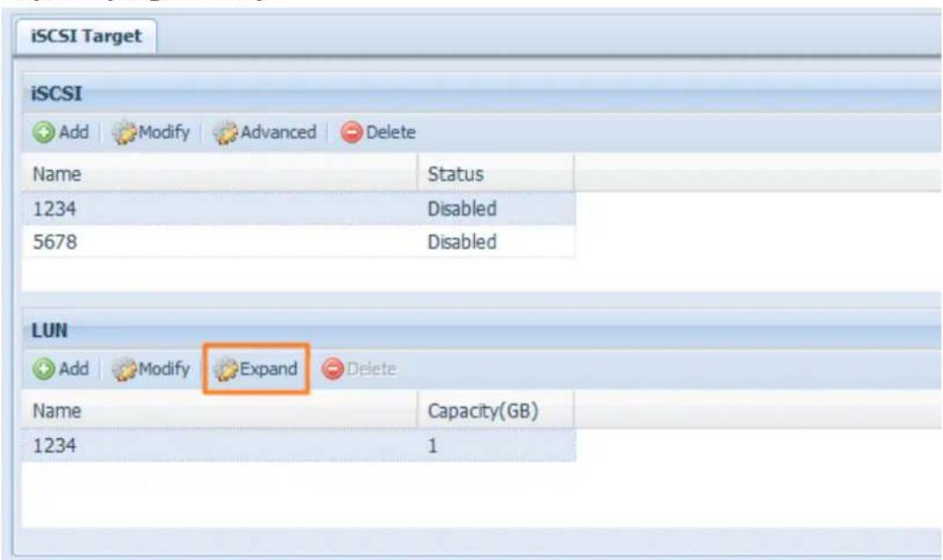The height and width of the screenshot is (560, 943).
Task: Sort by the Status column header
Action: pyautogui.click(x=496, y=174)
